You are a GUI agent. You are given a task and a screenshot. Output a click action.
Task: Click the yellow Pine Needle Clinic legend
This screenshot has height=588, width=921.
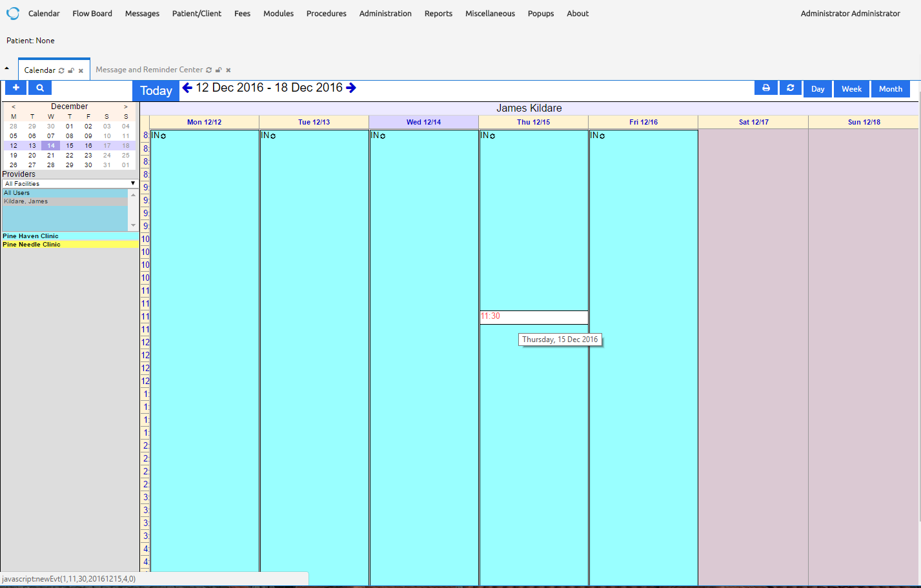pos(32,245)
